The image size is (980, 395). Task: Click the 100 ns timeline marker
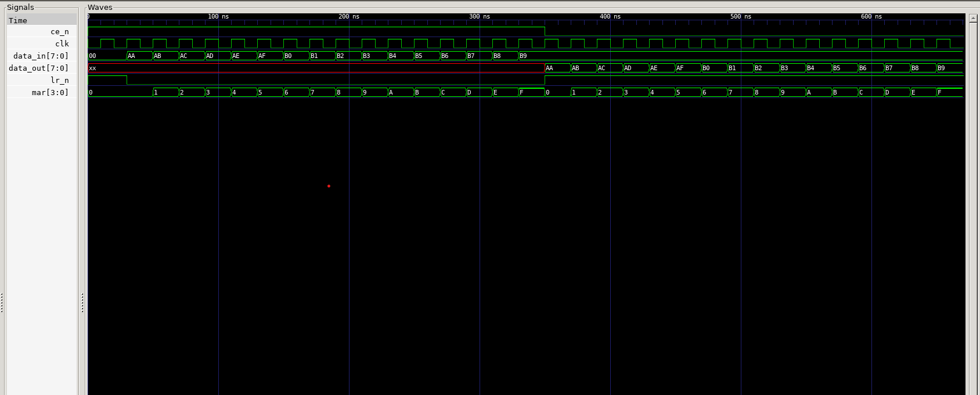[218, 17]
